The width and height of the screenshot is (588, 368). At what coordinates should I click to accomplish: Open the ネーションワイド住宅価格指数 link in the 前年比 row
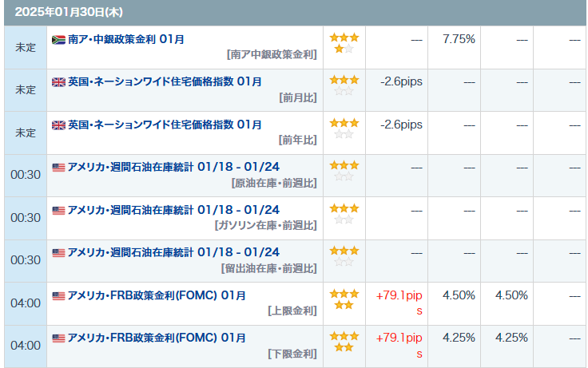165,125
